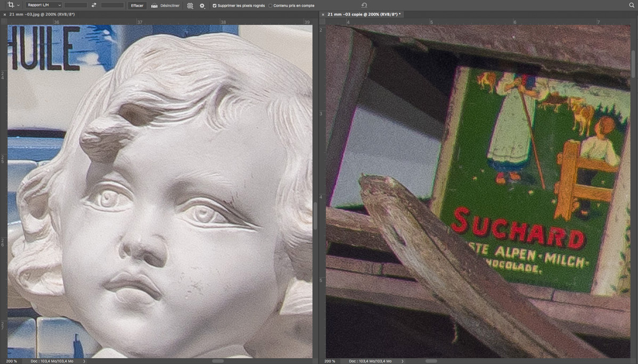
Task: Close the 21 mm -03.jpg document tab
Action: coord(5,14)
